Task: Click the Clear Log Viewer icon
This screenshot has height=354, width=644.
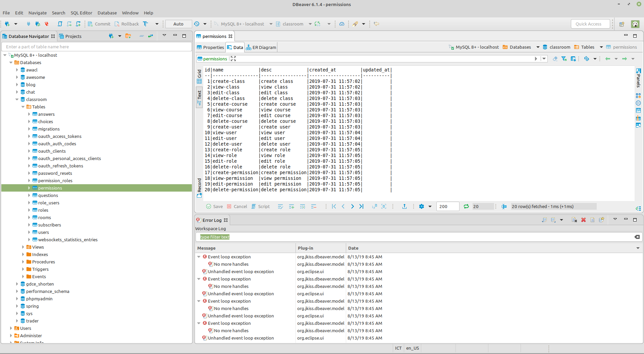Action: (575, 220)
